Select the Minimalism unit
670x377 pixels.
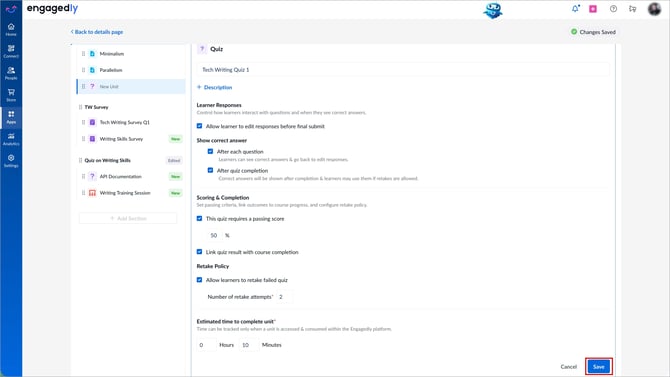(x=131, y=54)
